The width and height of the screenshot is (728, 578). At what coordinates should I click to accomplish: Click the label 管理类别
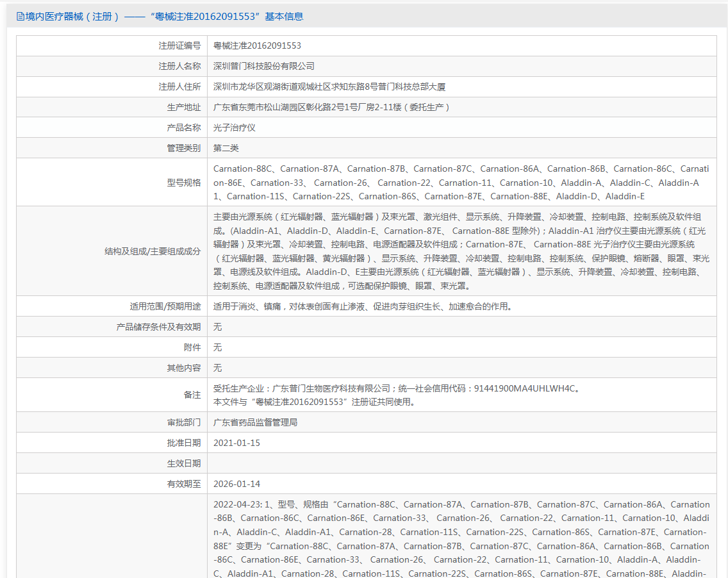tap(184, 147)
